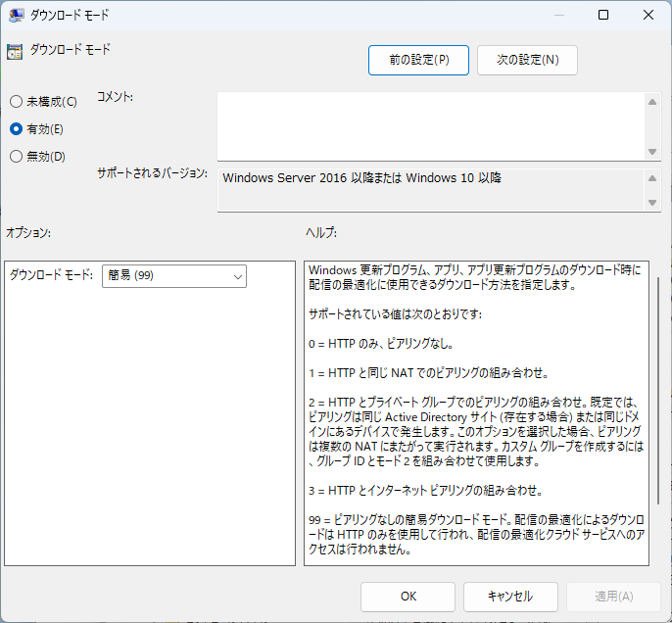Image resolution: width=672 pixels, height=623 pixels.
Task: Click 前の設定 button
Action: [418, 60]
